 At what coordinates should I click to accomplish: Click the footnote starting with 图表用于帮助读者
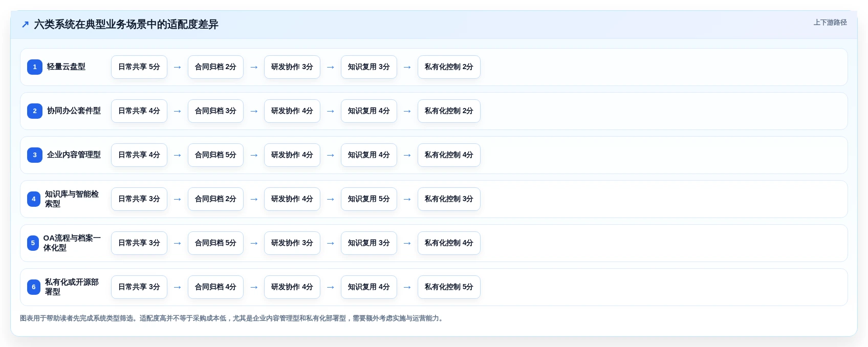pyautogui.click(x=232, y=318)
